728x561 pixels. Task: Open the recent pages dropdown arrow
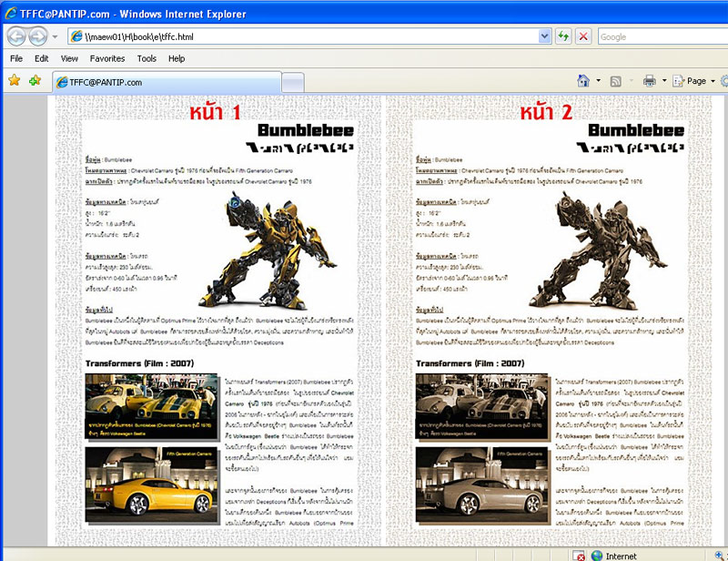point(55,36)
